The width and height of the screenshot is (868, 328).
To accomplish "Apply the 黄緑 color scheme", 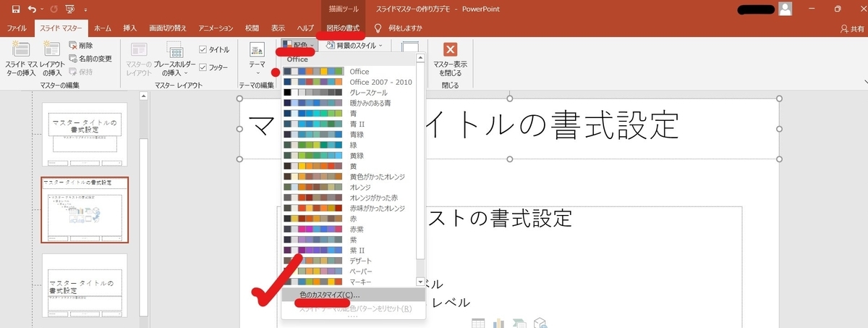I will pyautogui.click(x=349, y=155).
